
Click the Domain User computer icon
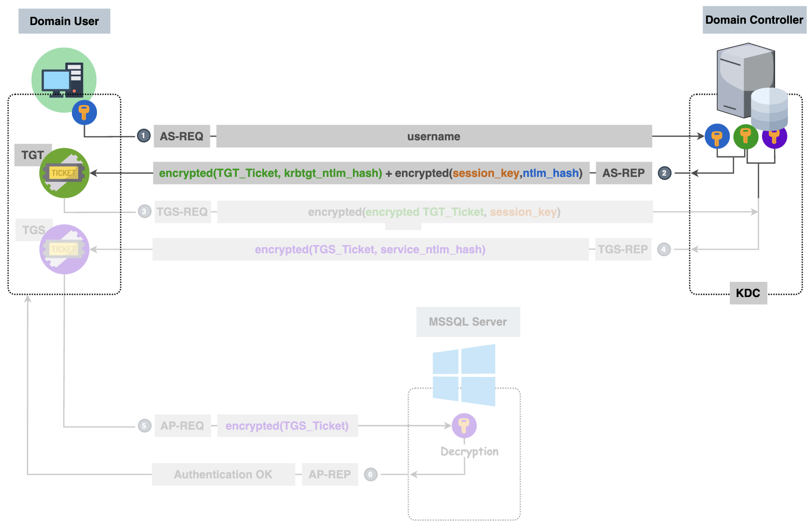pos(63,79)
